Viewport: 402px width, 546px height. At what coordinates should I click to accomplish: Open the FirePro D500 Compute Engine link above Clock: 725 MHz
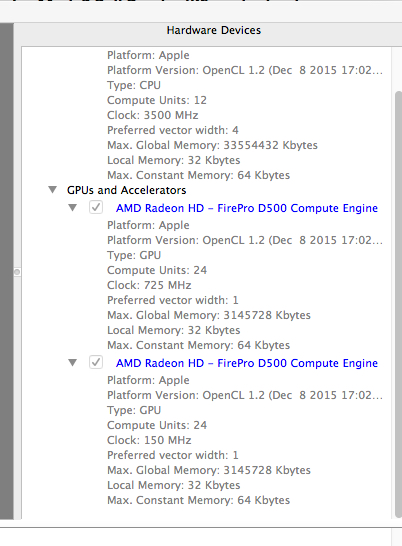(247, 208)
